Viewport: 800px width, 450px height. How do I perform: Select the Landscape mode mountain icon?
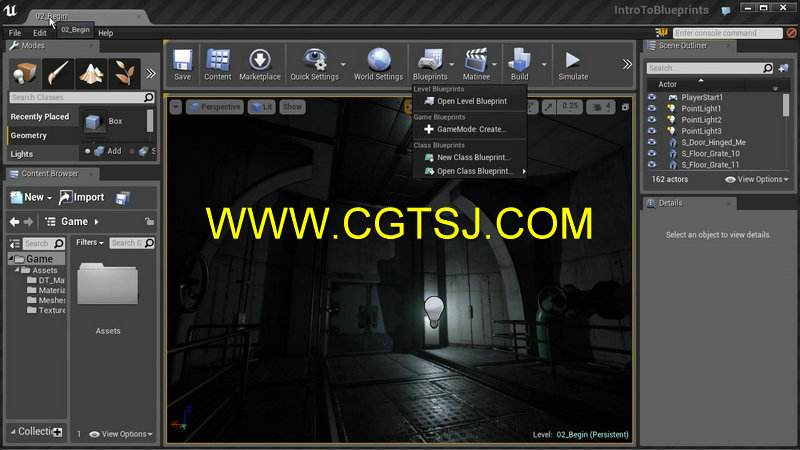(x=91, y=73)
